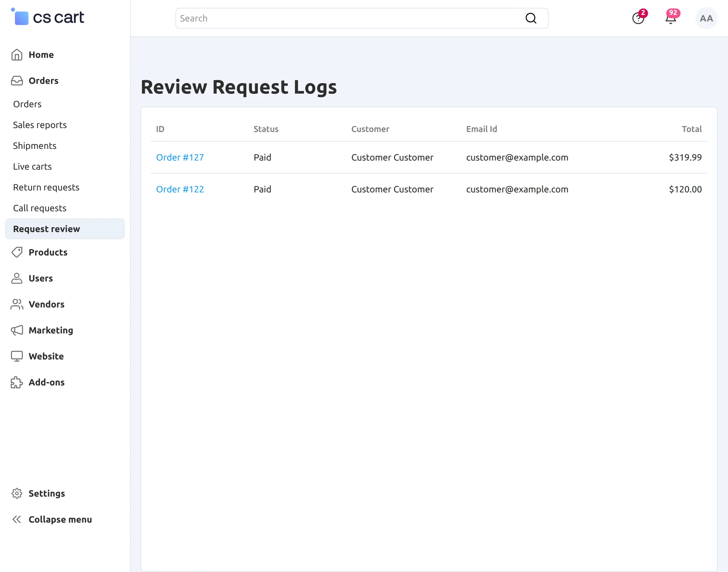
Task: Click the Vendors people icon
Action: pyautogui.click(x=17, y=304)
